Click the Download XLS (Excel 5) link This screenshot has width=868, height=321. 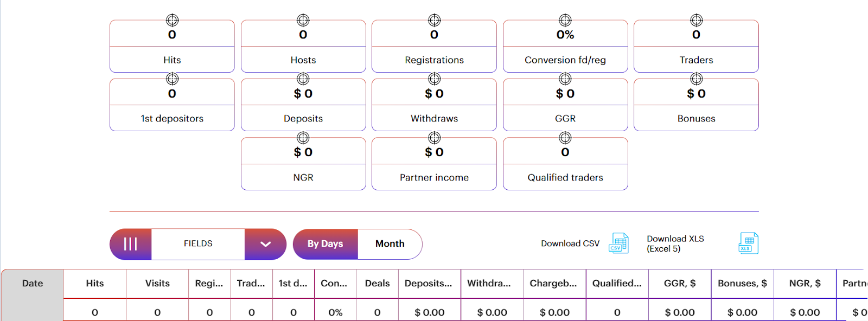675,243
